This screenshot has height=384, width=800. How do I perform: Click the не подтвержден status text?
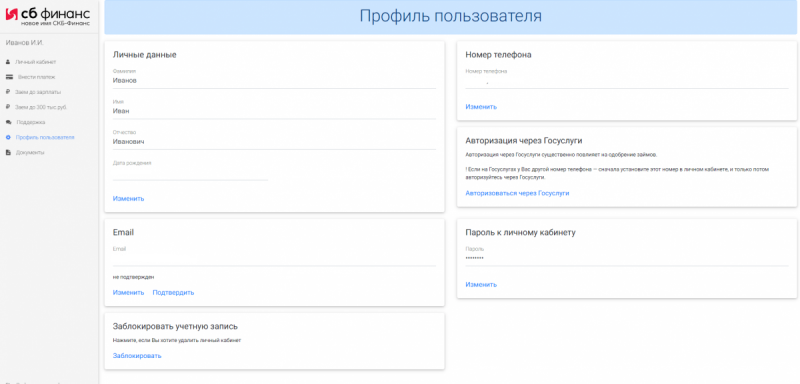click(133, 277)
